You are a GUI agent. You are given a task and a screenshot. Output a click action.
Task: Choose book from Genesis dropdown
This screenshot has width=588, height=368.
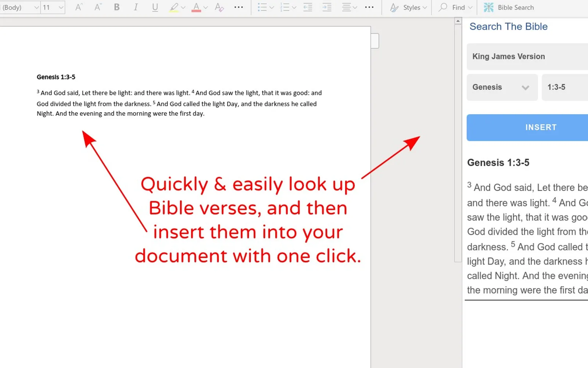pyautogui.click(x=502, y=87)
